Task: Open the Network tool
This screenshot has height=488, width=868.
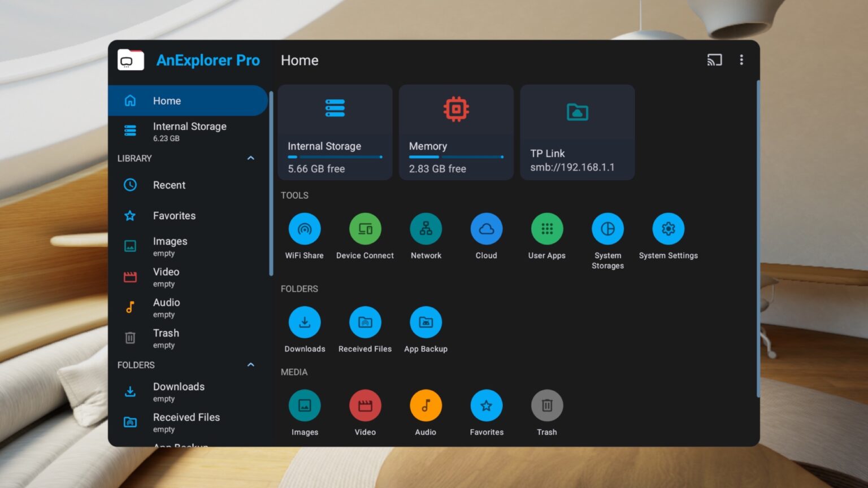Action: point(426,229)
